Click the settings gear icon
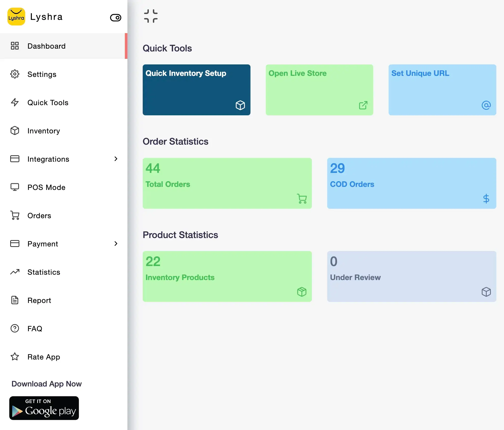The width and height of the screenshot is (504, 430). click(15, 74)
